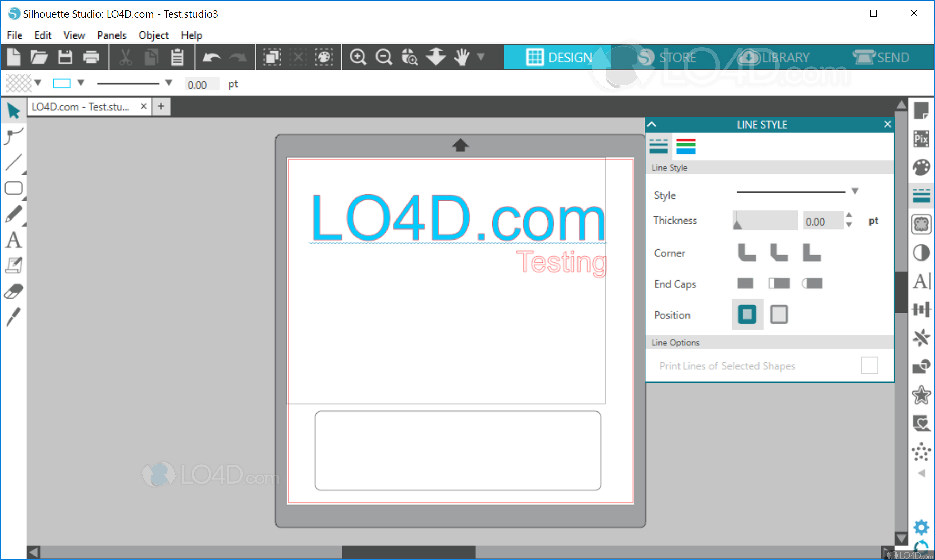Click the Zoom In magnifier icon
The image size is (935, 560).
click(x=358, y=57)
